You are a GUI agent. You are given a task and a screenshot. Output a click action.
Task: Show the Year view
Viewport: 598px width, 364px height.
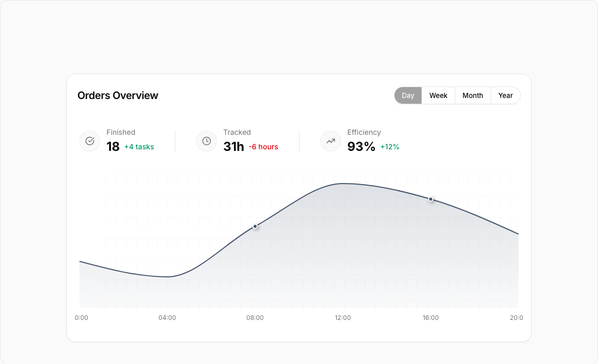click(x=505, y=95)
